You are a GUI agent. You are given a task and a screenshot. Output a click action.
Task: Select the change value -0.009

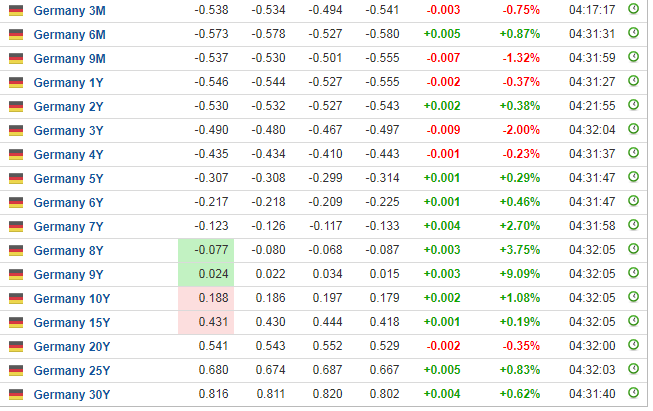click(x=443, y=130)
